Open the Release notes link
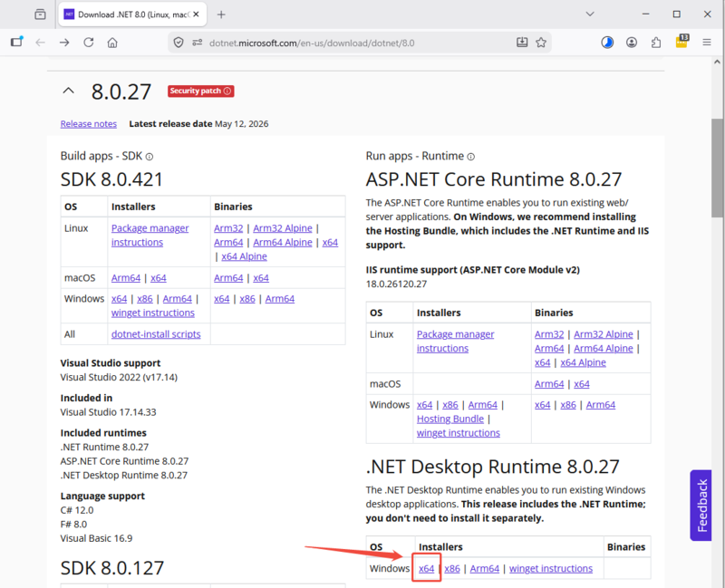725x588 pixels. [88, 124]
